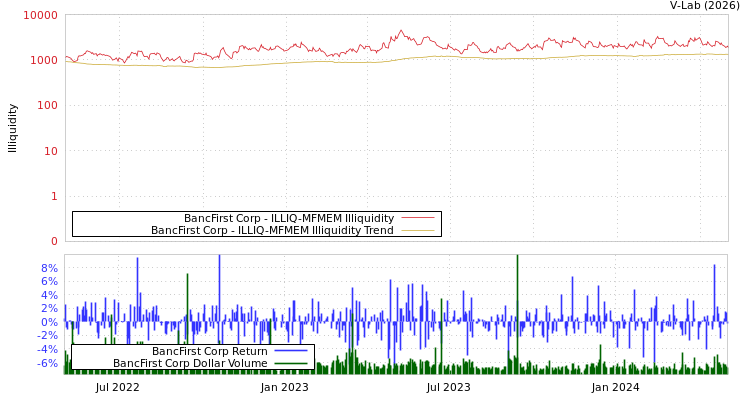This screenshot has width=750, height=400.
Task: Click the 4% label on the return axis
Action: (49, 295)
